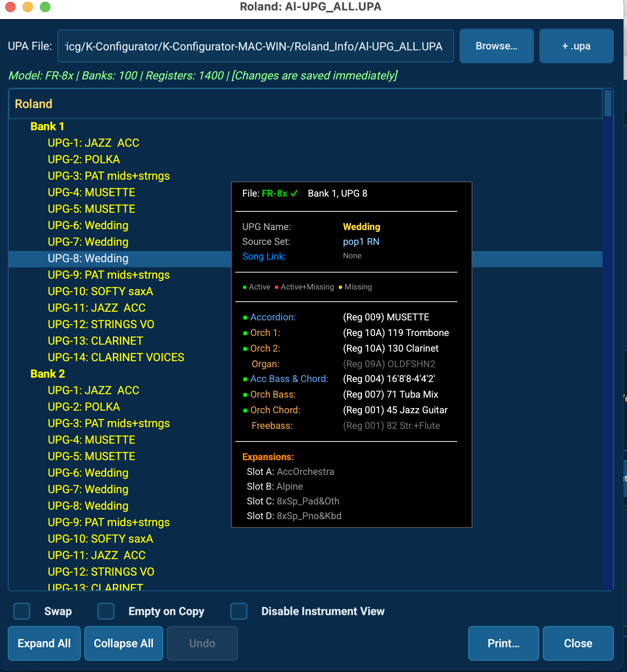627x672 pixels.
Task: Click the (Reg 001) 45 Jazz Guitar value
Action: pyautogui.click(x=395, y=410)
